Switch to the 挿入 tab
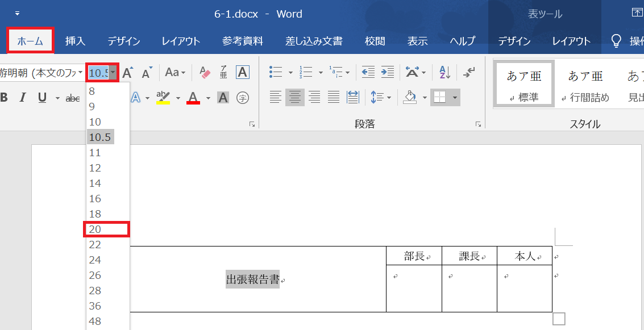This screenshot has height=330, width=644. coord(75,41)
